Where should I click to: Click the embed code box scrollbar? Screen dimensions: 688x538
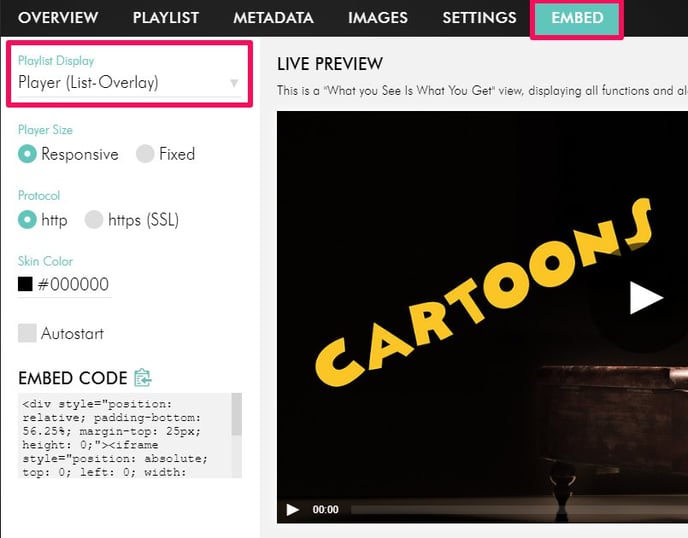236,414
